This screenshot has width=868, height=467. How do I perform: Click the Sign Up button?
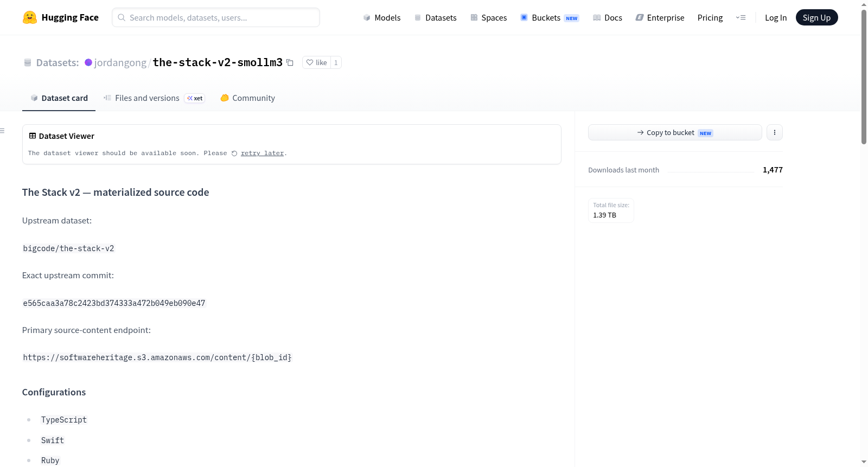(816, 17)
